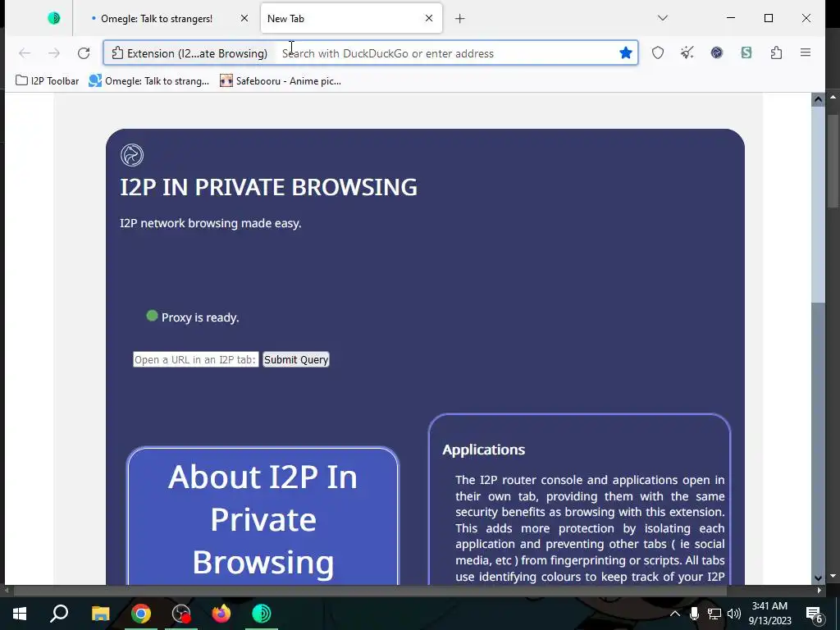The width and height of the screenshot is (840, 630).
Task: Click the Extension identity label in address bar
Action: point(189,53)
